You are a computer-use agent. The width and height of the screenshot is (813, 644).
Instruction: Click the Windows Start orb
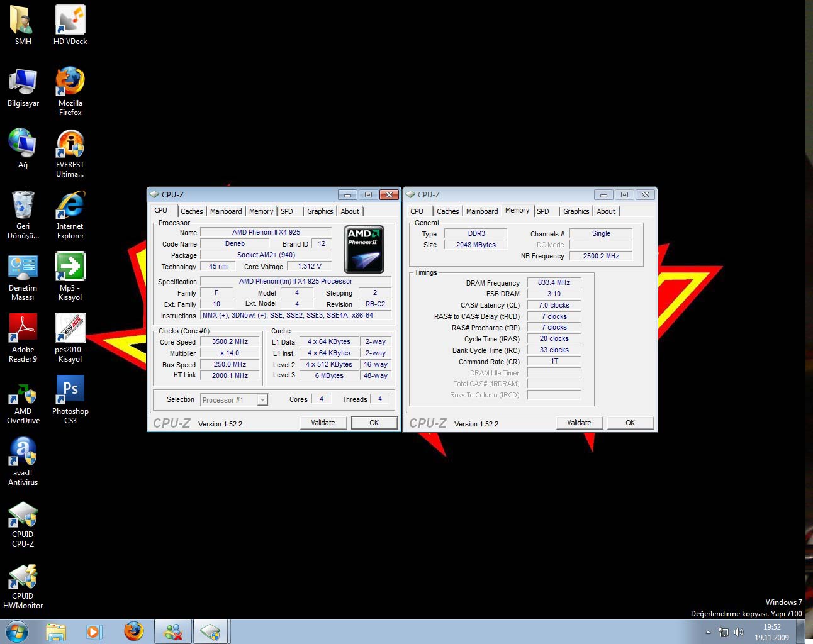pos(17,631)
